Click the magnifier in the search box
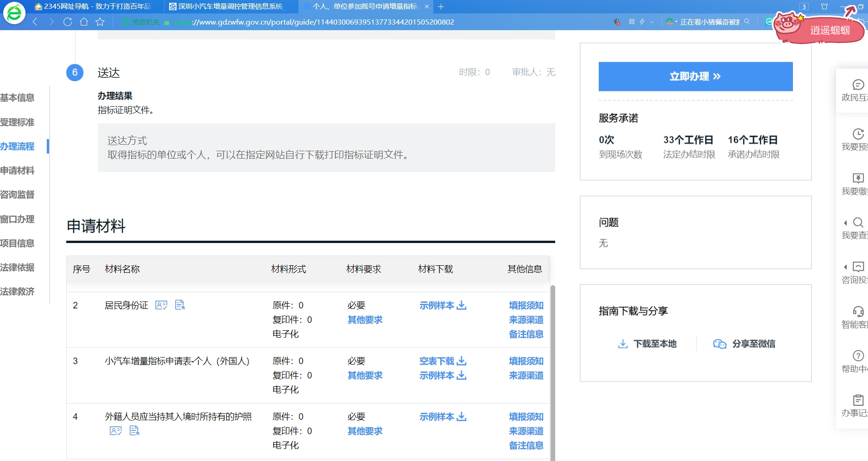Viewport: 868px width, 461px height. click(747, 22)
